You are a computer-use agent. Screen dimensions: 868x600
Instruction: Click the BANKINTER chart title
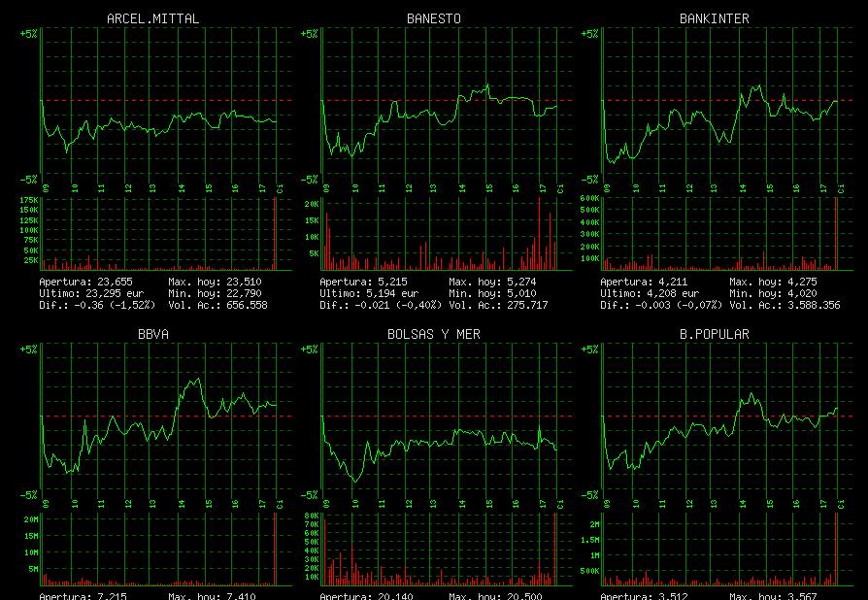click(x=714, y=18)
